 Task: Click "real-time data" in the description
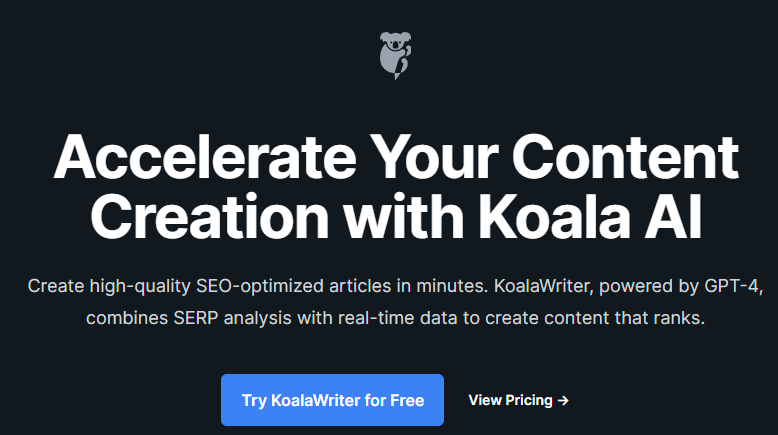click(x=397, y=318)
